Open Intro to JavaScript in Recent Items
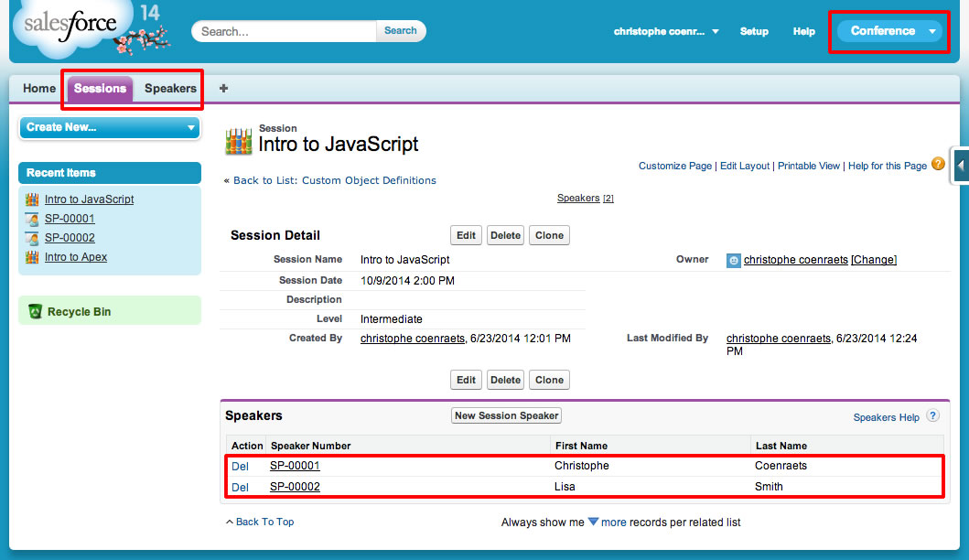 (x=89, y=199)
